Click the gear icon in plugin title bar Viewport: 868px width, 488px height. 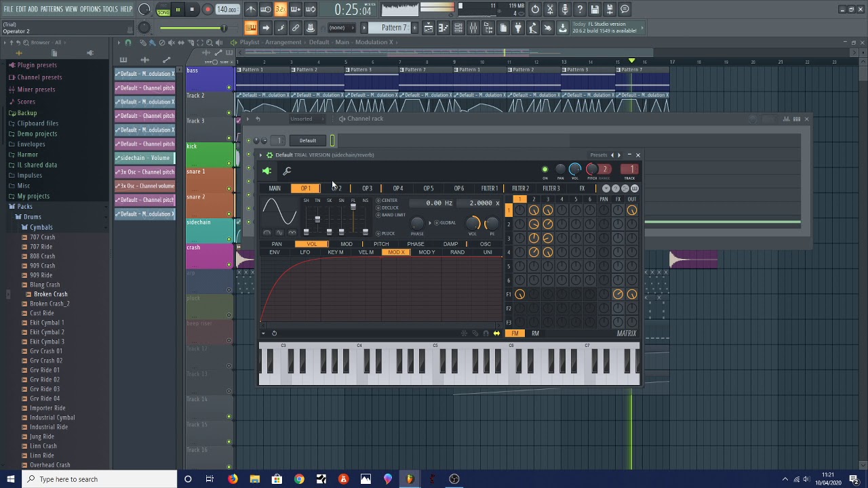pyautogui.click(x=269, y=155)
